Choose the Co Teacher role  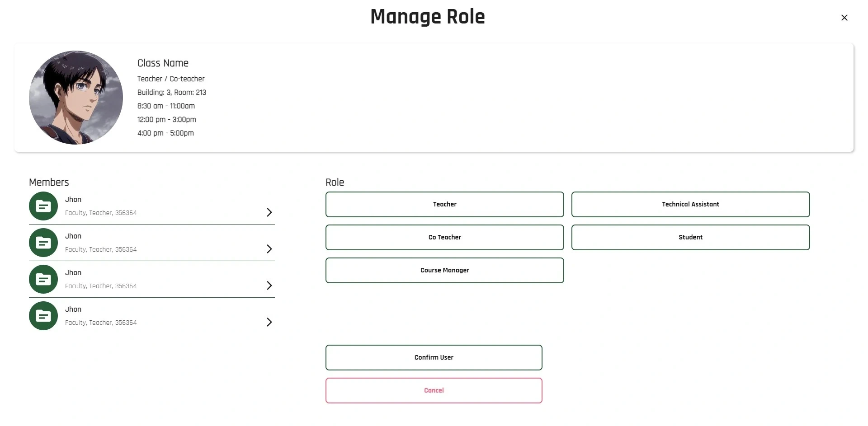(444, 237)
